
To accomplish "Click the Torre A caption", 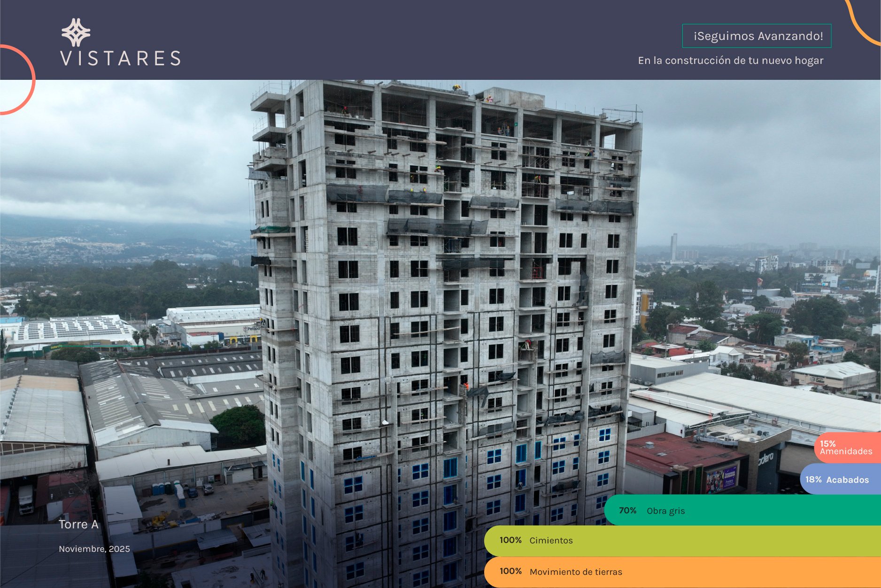I will (x=78, y=525).
